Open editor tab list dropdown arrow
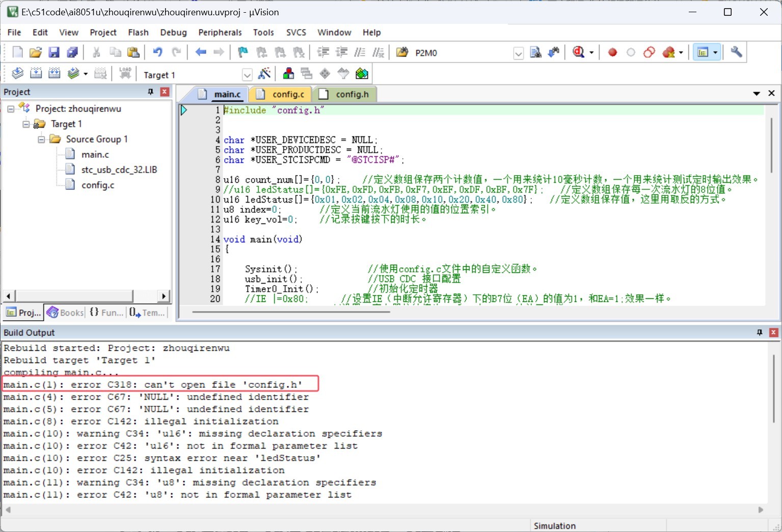Screen dimensions: 782x532 point(757,94)
